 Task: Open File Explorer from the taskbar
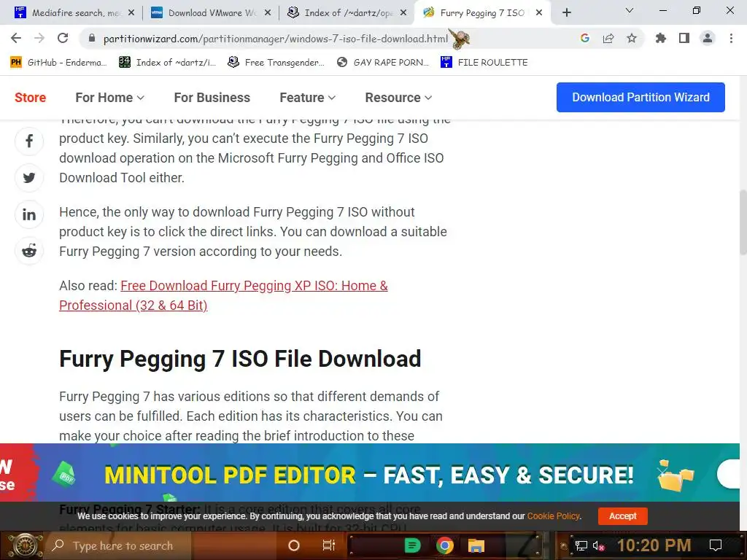click(476, 545)
